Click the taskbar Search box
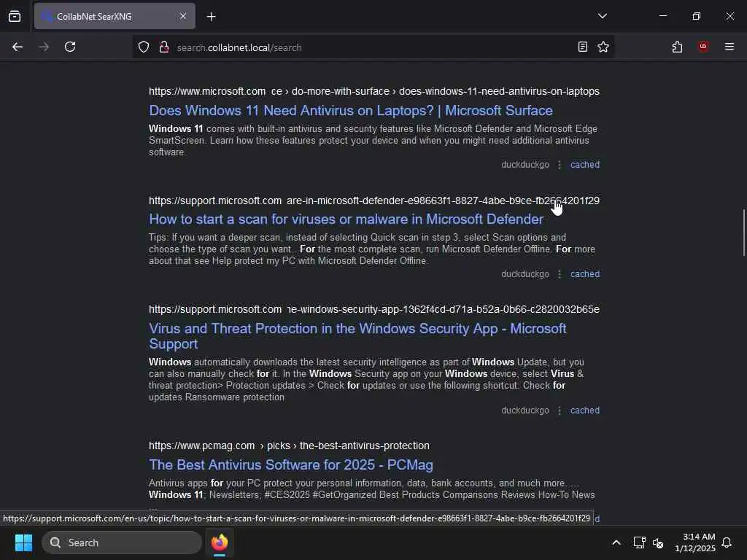Image resolution: width=747 pixels, height=560 pixels. (122, 542)
